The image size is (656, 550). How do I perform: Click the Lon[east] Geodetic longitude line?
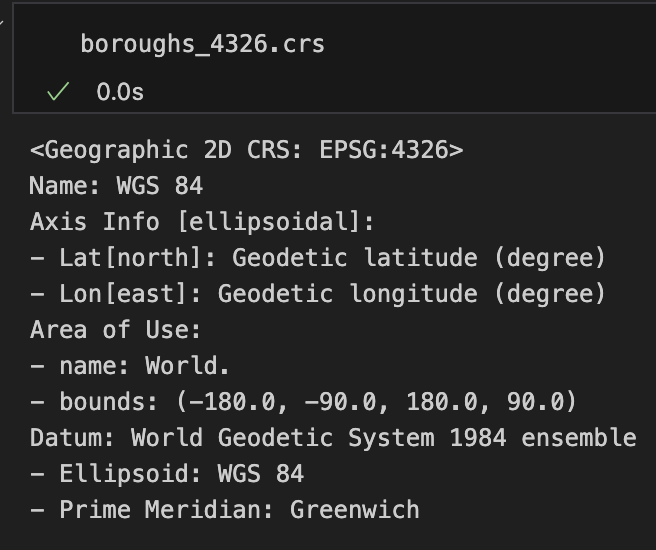click(318, 294)
